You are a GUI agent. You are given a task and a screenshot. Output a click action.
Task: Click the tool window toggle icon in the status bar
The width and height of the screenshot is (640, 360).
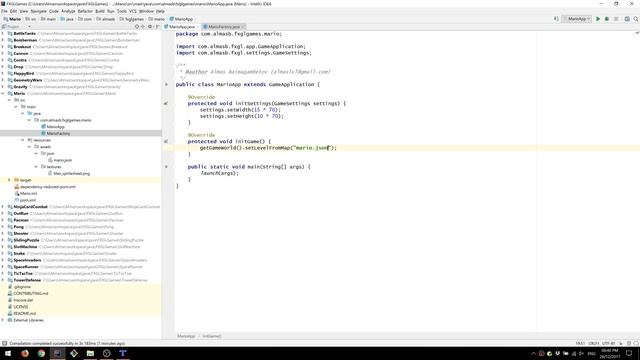4,343
